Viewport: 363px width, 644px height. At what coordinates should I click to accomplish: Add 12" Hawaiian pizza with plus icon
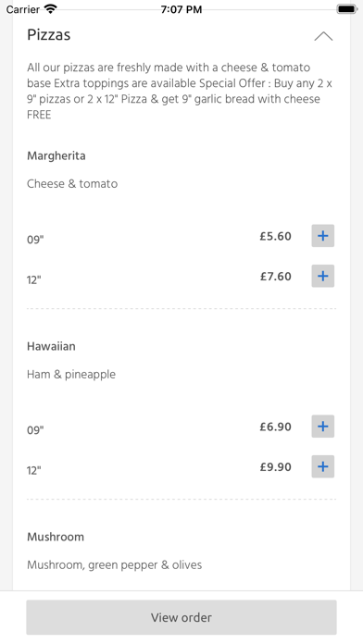pos(322,466)
